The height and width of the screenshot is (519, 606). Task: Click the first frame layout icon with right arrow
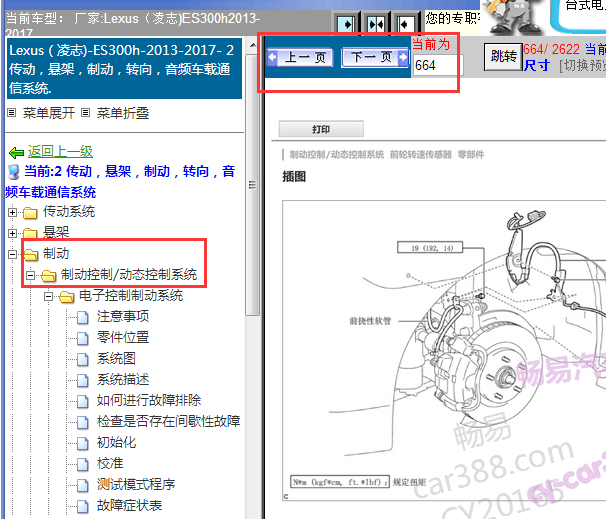346,25
